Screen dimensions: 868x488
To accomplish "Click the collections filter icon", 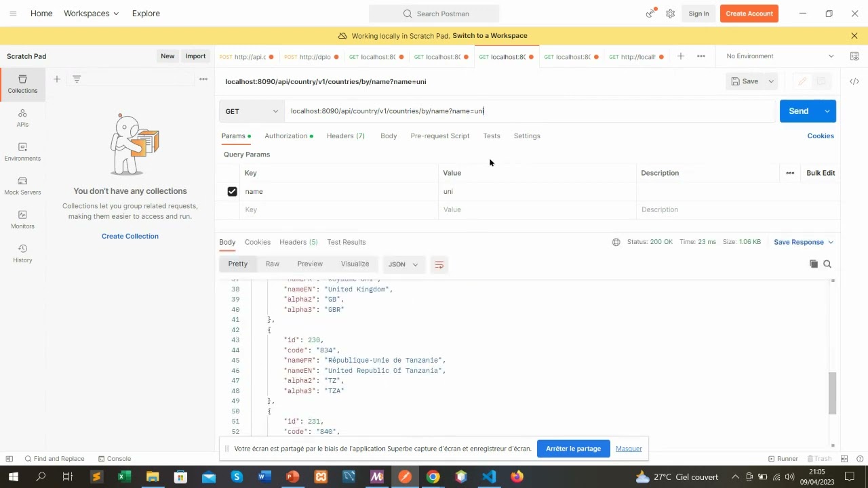I will [77, 79].
